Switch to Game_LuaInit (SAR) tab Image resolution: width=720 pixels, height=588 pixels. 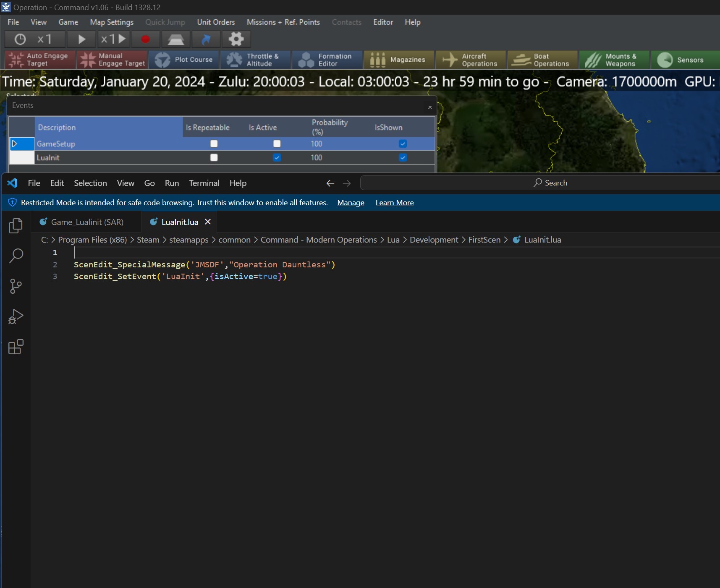click(86, 222)
